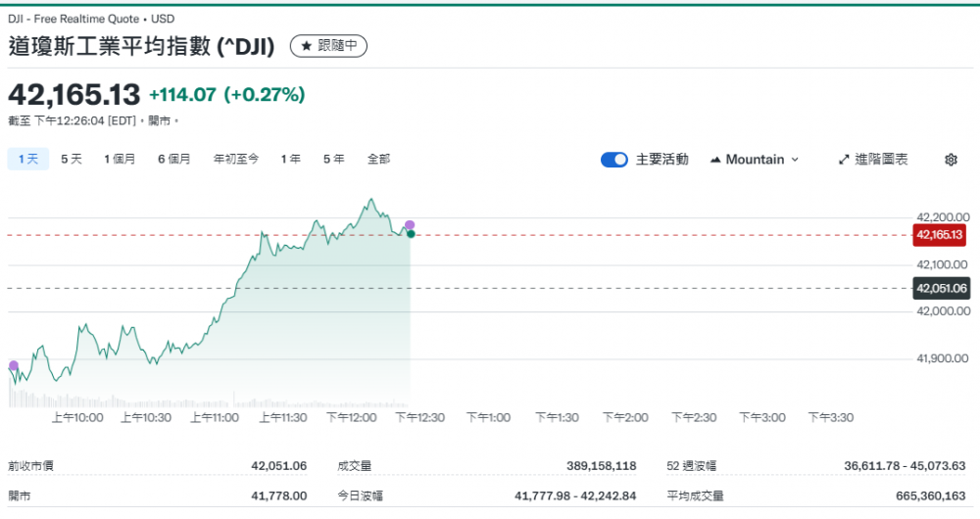Show the 6個月 chart range
The image size is (980, 519).
click(x=174, y=159)
